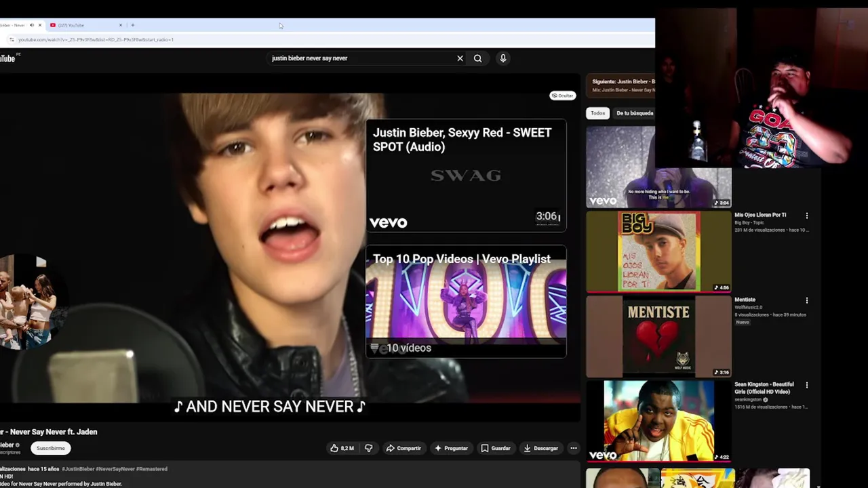Open options menu for Mentiste video

807,300
